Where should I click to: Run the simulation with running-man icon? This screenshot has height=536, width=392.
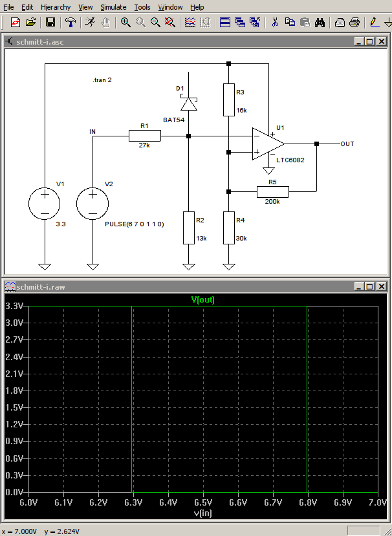pyautogui.click(x=91, y=23)
